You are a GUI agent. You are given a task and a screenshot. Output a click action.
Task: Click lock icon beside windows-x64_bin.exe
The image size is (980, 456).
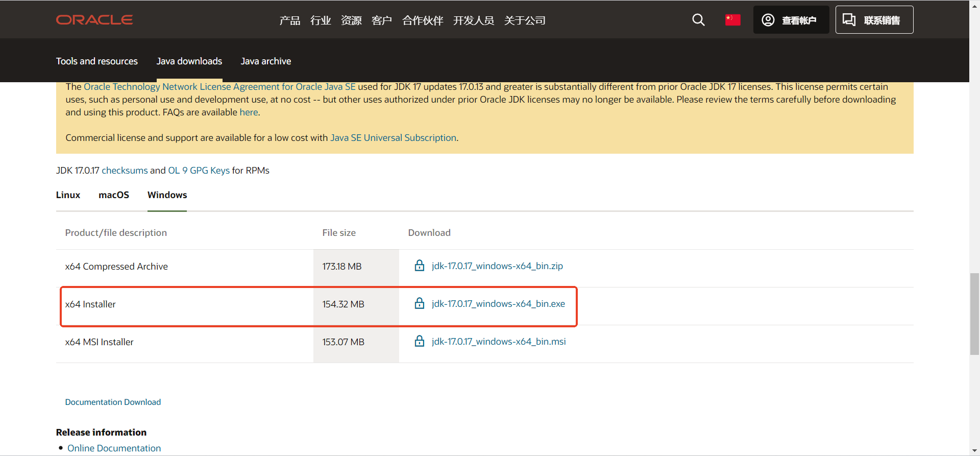pos(420,303)
